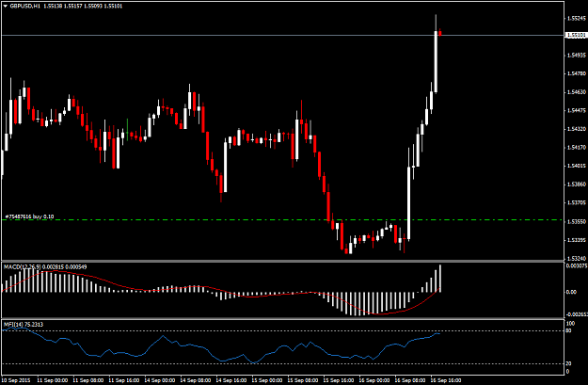Click the 1.53240 price axis label
This screenshot has width=588, height=385.
pos(577,259)
